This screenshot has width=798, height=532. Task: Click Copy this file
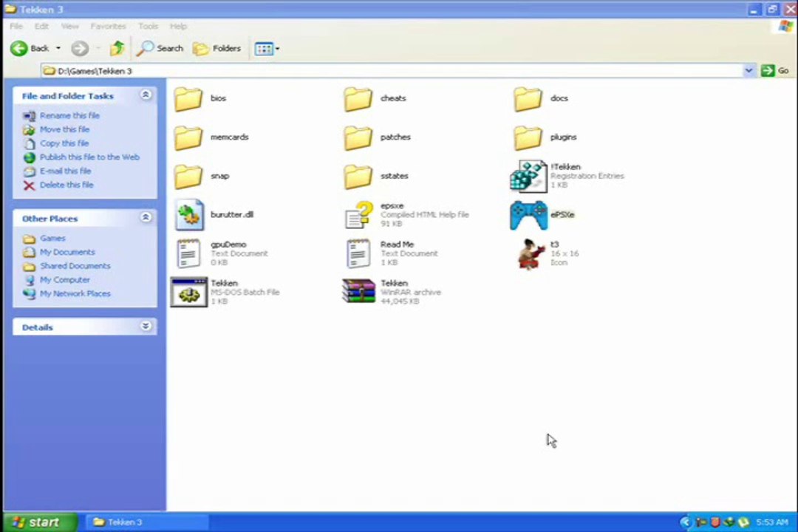[x=64, y=143]
